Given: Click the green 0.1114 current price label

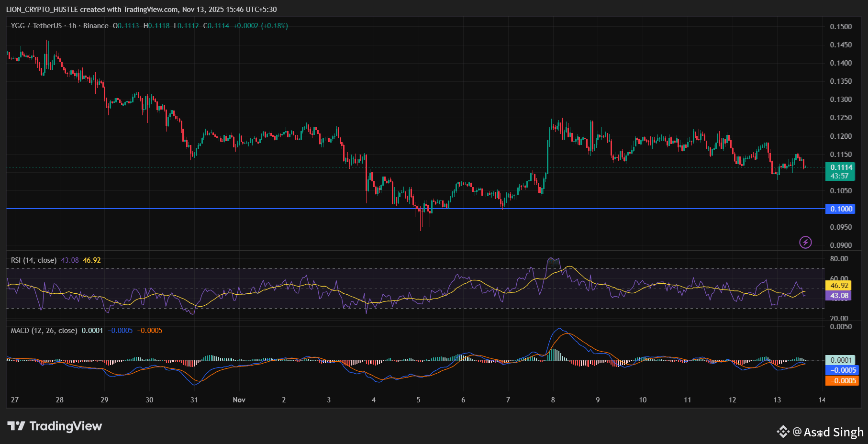Looking at the screenshot, I should [x=840, y=167].
